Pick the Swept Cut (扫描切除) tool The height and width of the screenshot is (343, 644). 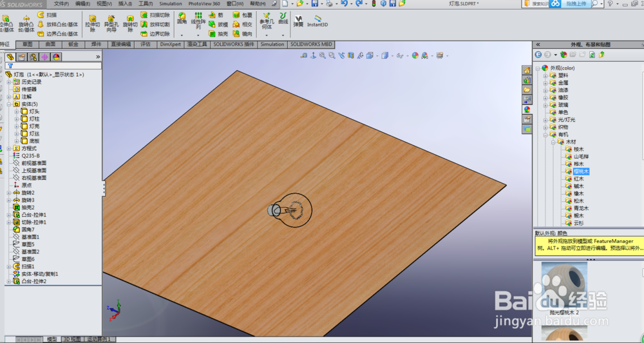click(155, 15)
